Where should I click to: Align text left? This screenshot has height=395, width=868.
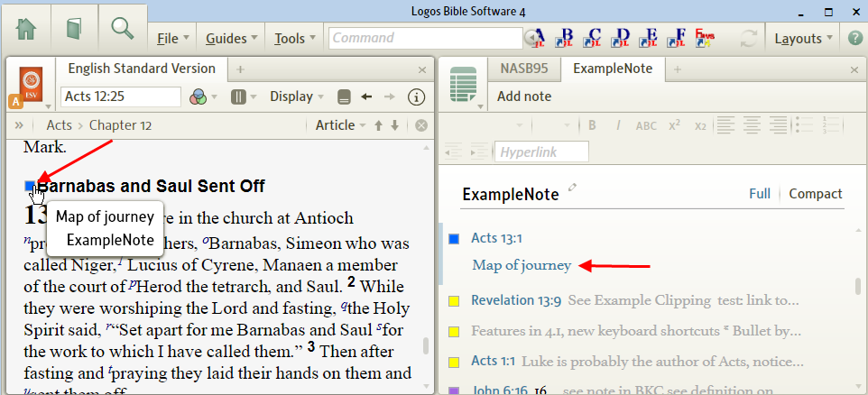(725, 125)
